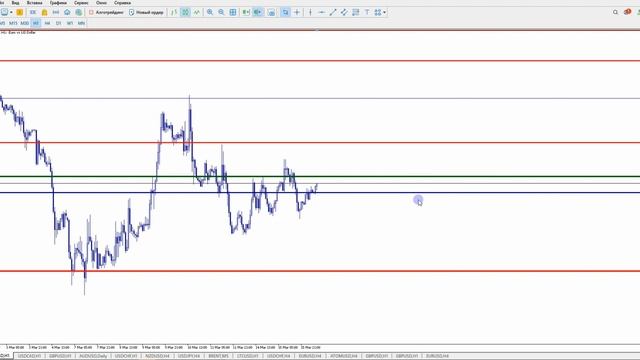The image size is (640, 360).
Task: Expand the arrows tool dropdown
Action: 384,12
